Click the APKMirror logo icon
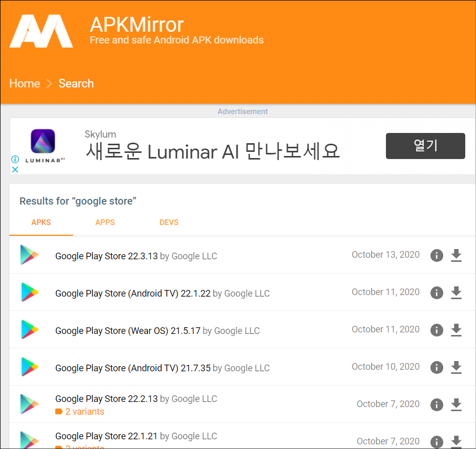This screenshot has height=449, width=476. pyautogui.click(x=41, y=31)
